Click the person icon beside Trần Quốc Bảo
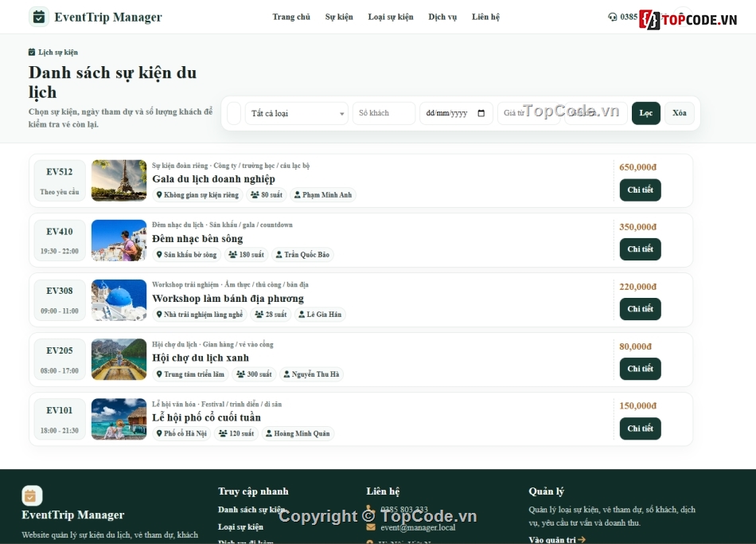 (279, 254)
